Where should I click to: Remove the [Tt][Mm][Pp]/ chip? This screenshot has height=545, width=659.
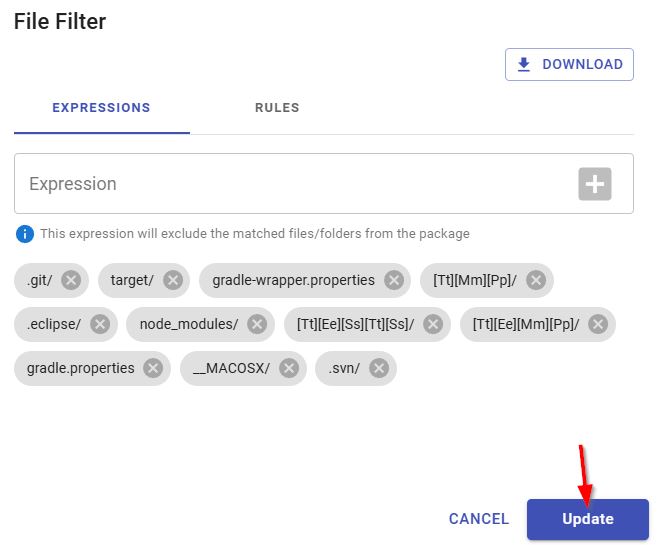coord(536,280)
